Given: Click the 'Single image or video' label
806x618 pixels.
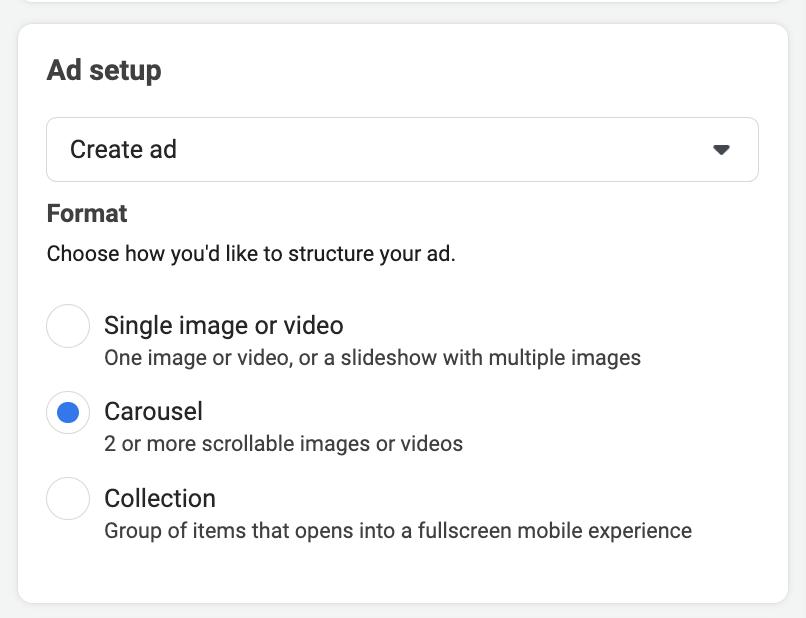Looking at the screenshot, I should click(223, 325).
